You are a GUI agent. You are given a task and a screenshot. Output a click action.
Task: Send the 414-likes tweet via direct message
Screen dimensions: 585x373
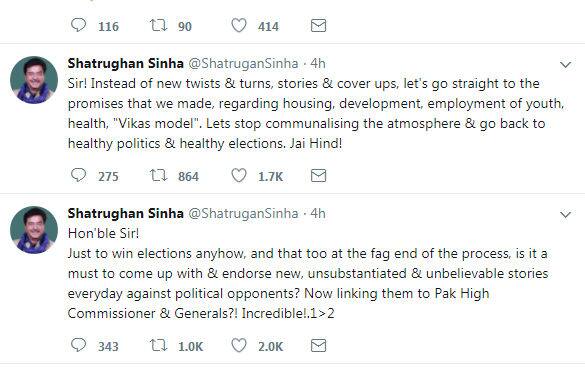[x=318, y=25]
